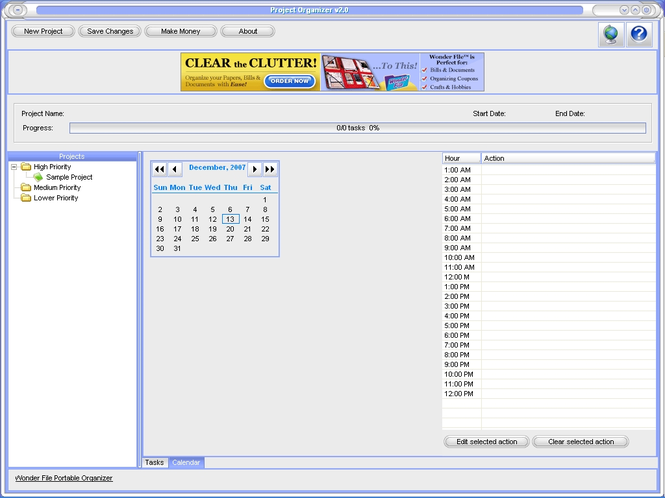Open the Make Money button
Image resolution: width=665 pixels, height=498 pixels.
pyautogui.click(x=181, y=31)
